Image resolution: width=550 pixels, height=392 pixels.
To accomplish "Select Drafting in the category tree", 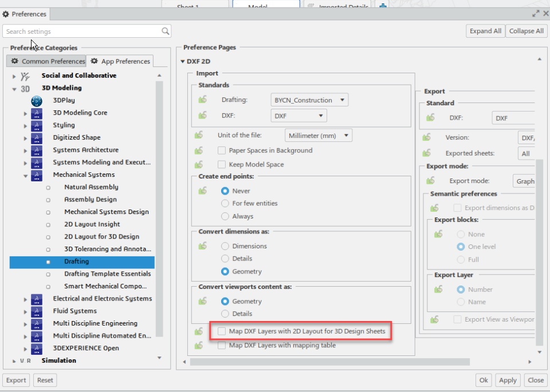I will (82, 262).
